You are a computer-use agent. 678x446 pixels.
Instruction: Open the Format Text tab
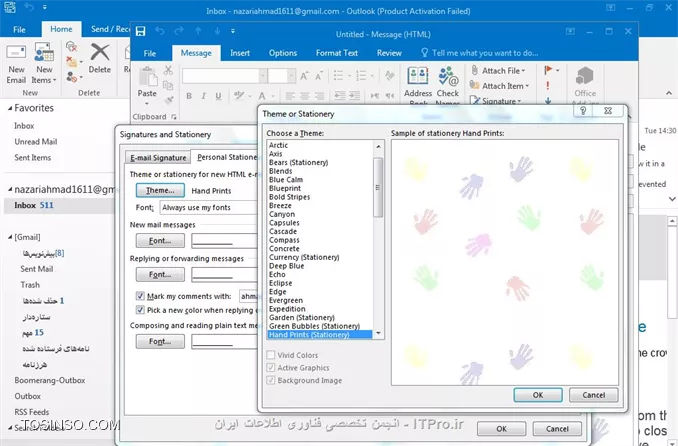click(x=337, y=53)
